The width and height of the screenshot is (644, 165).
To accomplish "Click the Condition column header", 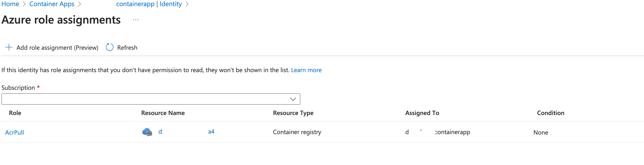I will point(551,113).
